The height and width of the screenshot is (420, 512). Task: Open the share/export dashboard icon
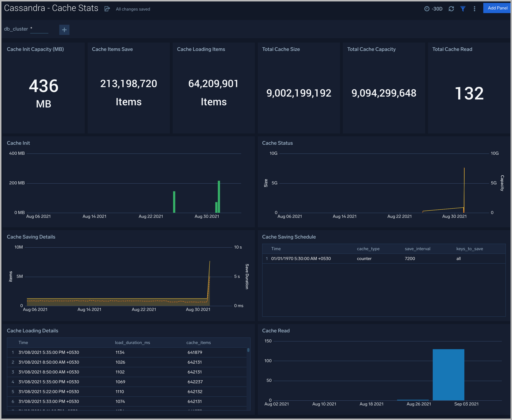tap(107, 9)
